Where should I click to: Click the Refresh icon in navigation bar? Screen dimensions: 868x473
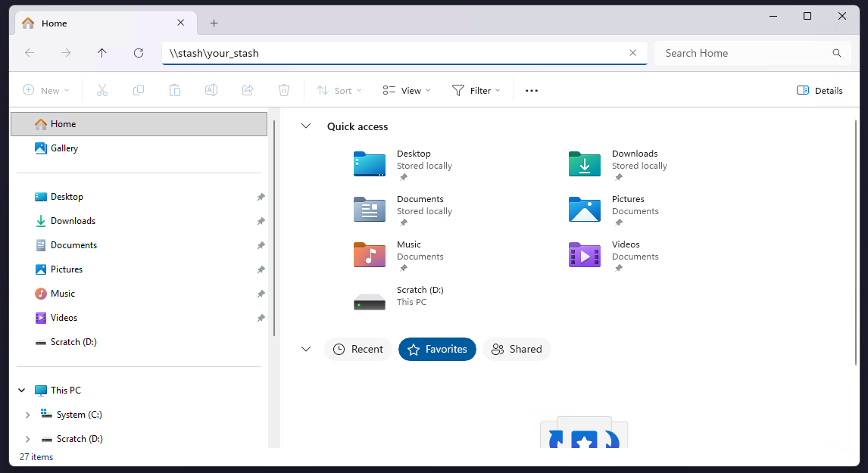pyautogui.click(x=139, y=53)
